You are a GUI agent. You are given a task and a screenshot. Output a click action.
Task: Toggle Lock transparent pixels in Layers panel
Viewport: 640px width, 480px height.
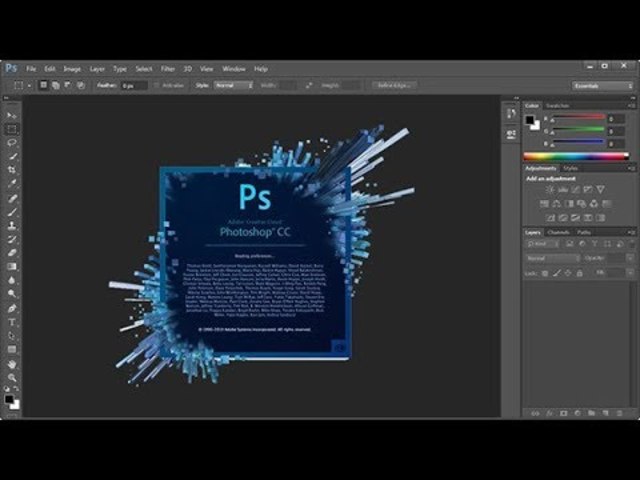click(544, 273)
